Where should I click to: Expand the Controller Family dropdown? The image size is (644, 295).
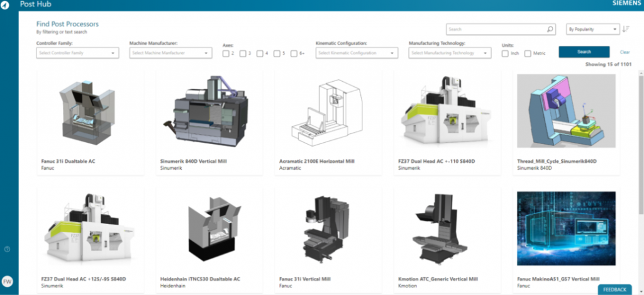point(77,53)
